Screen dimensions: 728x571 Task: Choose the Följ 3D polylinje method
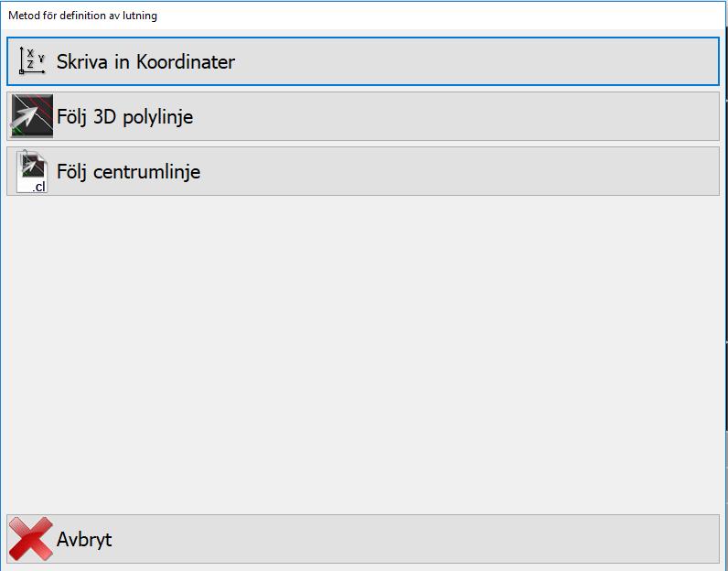tap(363, 116)
